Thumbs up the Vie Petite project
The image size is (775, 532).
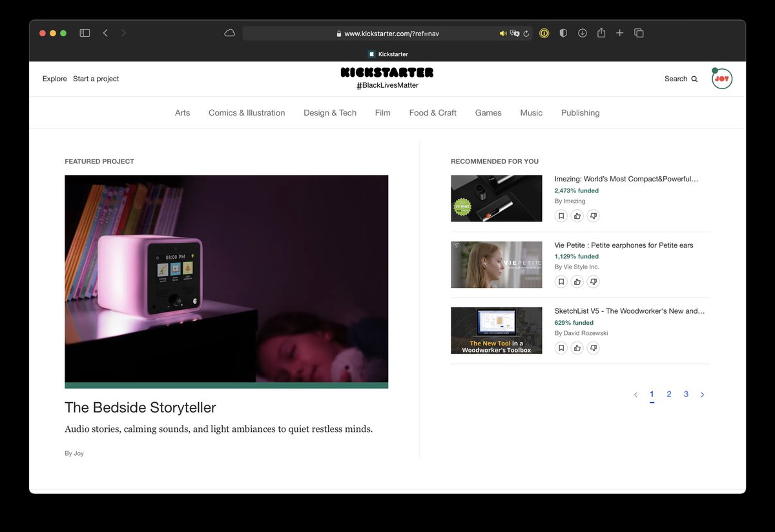[577, 281]
